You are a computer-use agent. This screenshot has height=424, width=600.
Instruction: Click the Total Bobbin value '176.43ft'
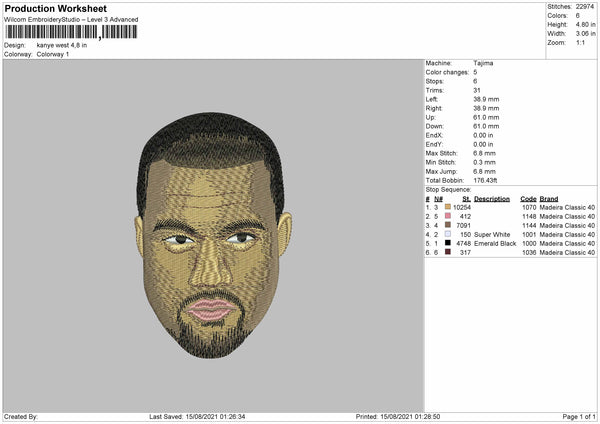(485, 181)
